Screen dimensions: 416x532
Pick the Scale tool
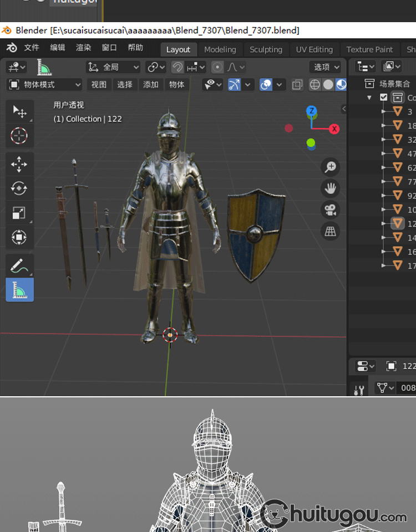tap(19, 213)
